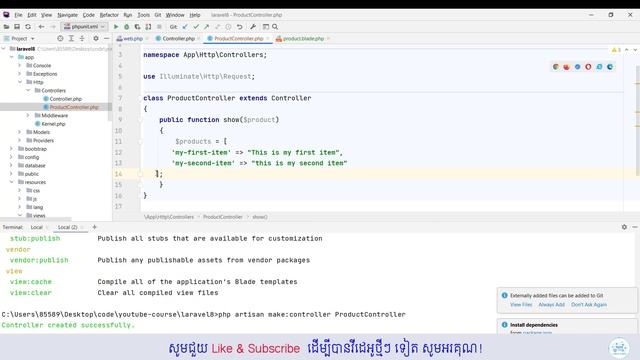640x360 pixels.
Task: Collapse the Http folder
Action: coord(20,82)
